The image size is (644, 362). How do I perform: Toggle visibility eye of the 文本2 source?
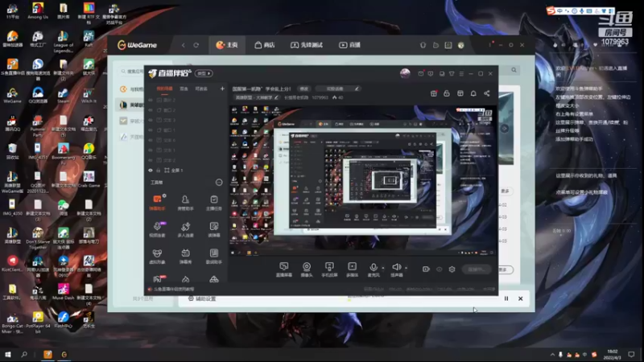point(151,160)
